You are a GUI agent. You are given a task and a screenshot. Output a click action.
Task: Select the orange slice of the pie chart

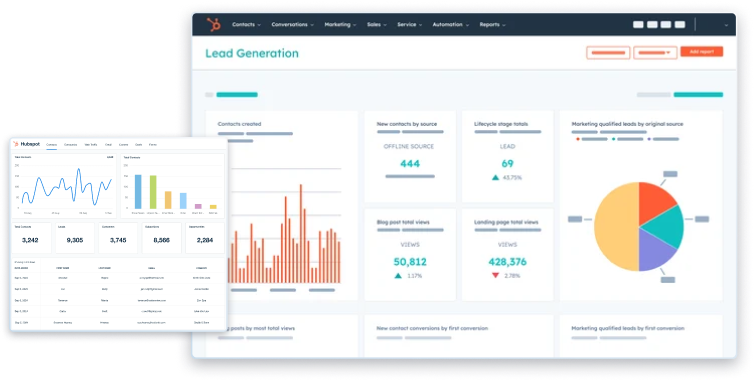pyautogui.click(x=655, y=202)
